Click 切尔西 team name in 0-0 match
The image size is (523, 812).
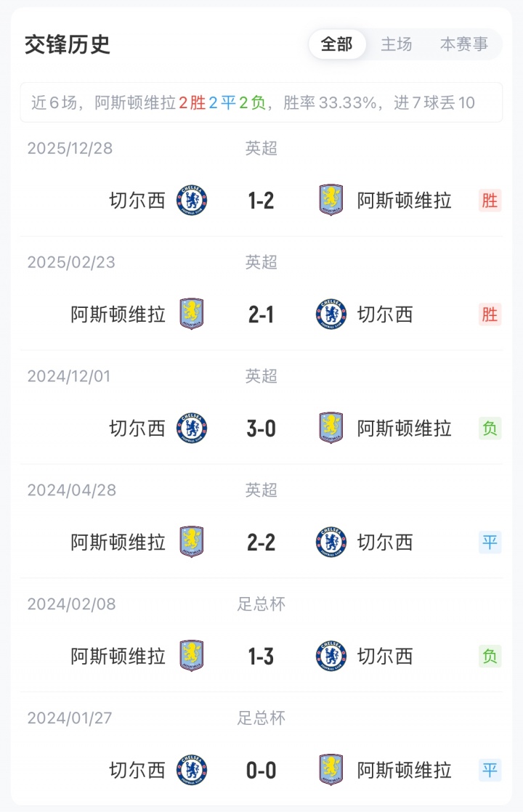[x=137, y=770]
